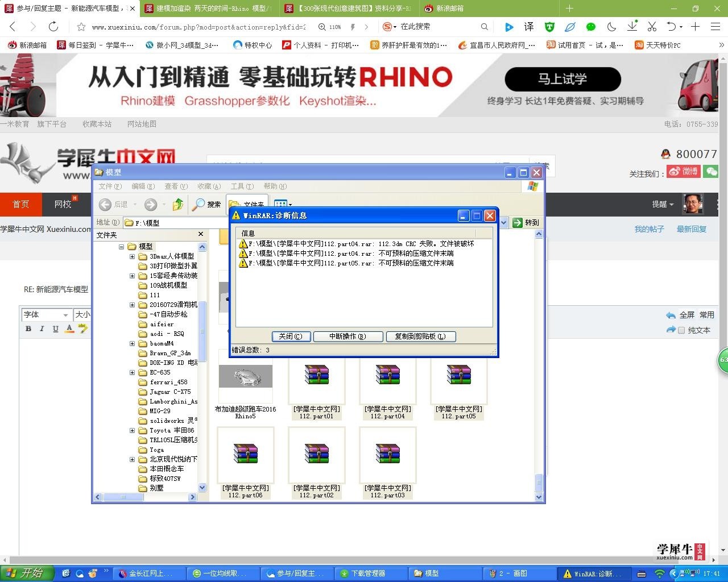
Task: Select [学犀牛中文网]112.part05 archive file
Action: point(459,390)
